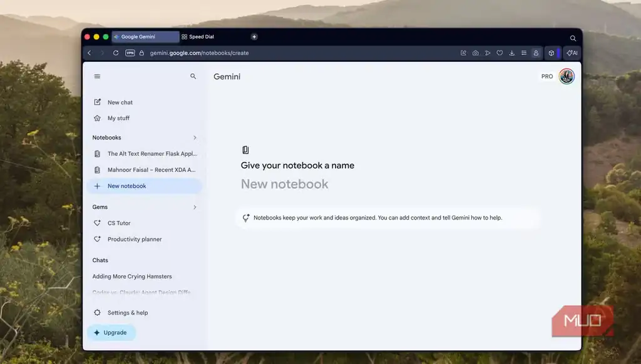Viewport: 641px width, 364px height.
Task: Click the My stuff star icon
Action: pyautogui.click(x=97, y=118)
